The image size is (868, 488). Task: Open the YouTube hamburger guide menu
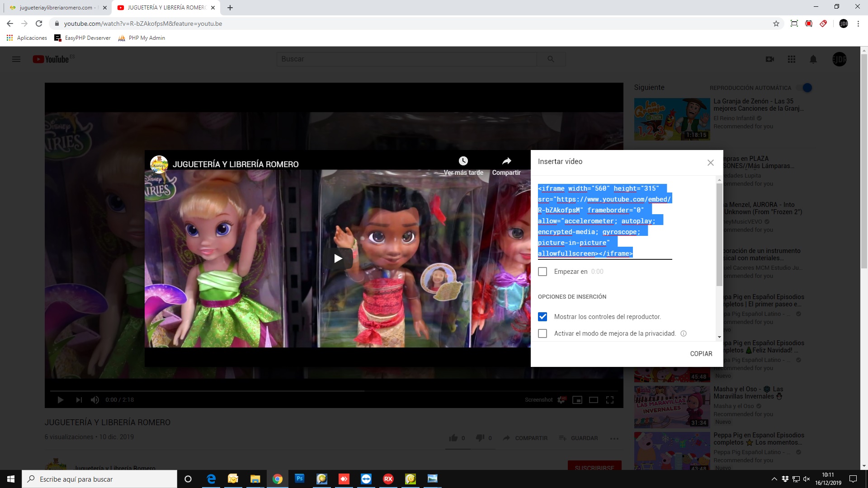click(16, 59)
